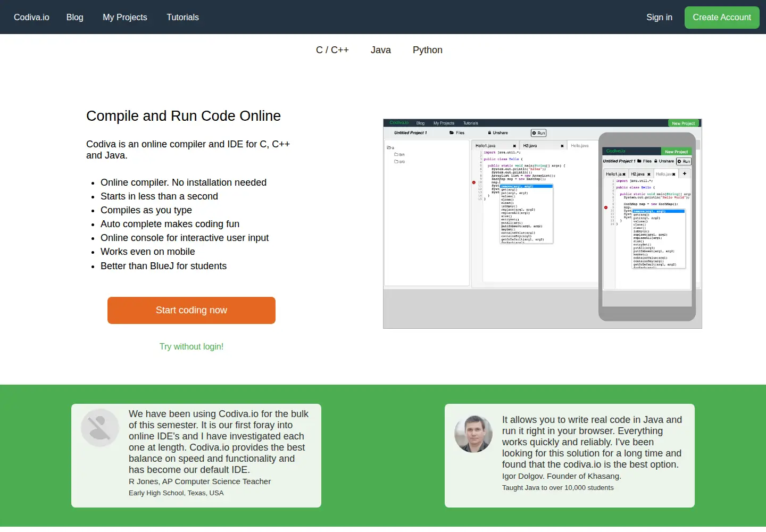This screenshot has height=532, width=766.
Task: Click 'Works even on mobile' bullet
Action: pos(147,252)
